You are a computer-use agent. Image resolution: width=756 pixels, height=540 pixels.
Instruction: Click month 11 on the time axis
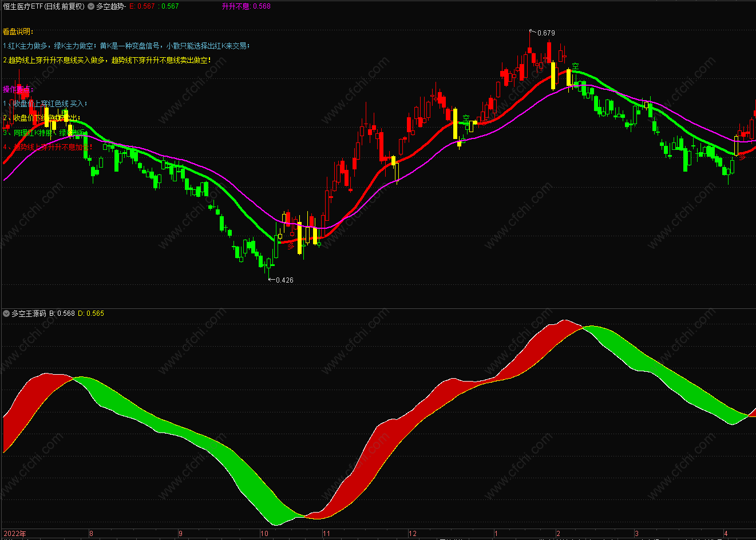[x=327, y=534]
